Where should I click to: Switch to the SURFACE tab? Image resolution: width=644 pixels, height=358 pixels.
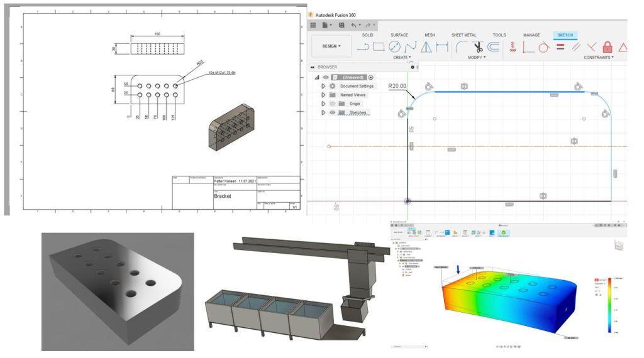[399, 35]
